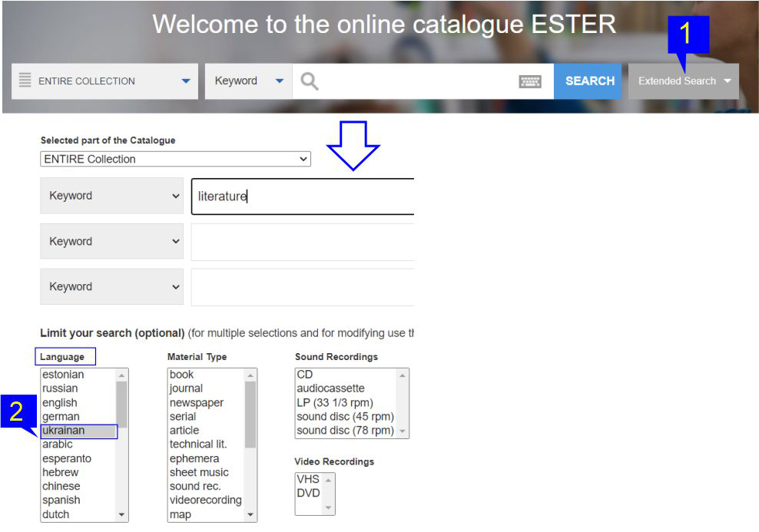
Task: Select 'arabic' in the Language list
Action: click(x=58, y=444)
